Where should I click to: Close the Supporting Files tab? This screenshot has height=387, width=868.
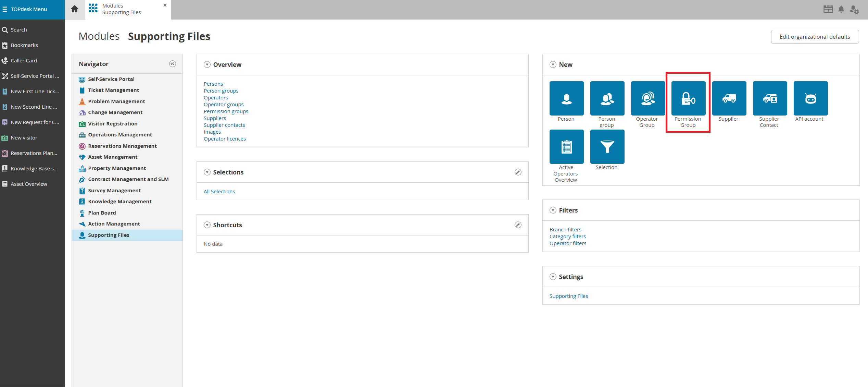point(165,5)
